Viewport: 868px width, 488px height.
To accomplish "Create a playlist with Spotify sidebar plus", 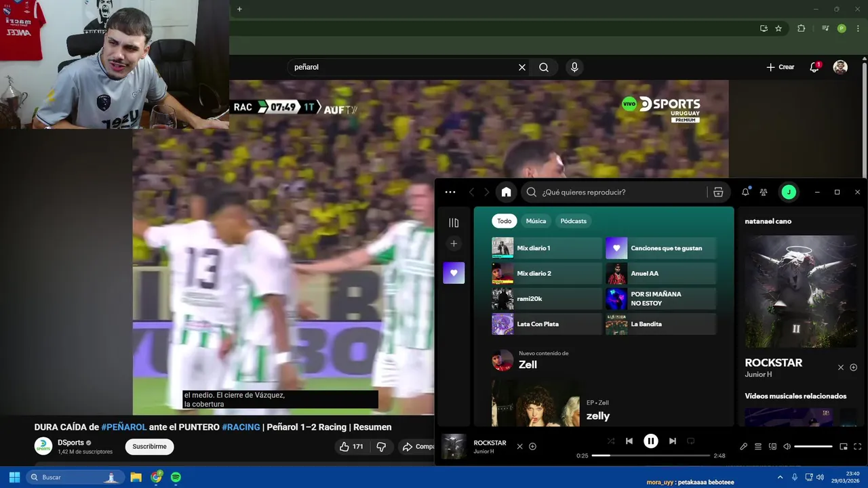I will point(454,244).
